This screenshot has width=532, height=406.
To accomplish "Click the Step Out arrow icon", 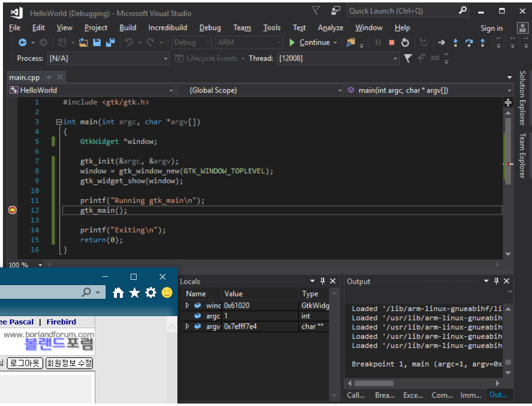I will pos(482,43).
